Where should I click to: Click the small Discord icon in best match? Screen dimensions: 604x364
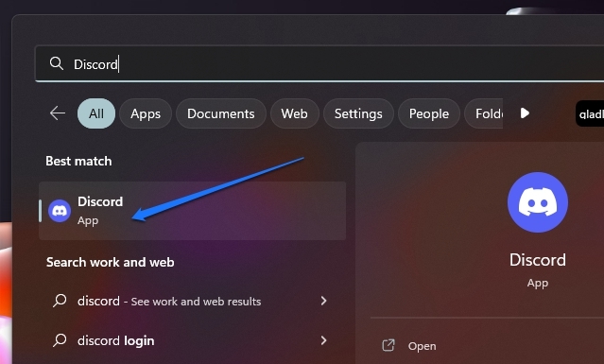(x=60, y=211)
